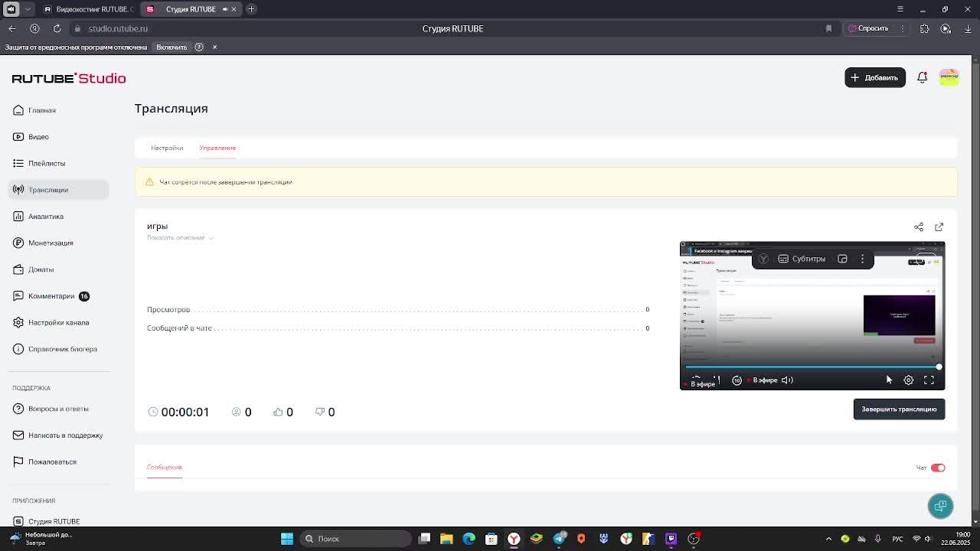
Task: Open a new browser tab
Action: click(251, 9)
